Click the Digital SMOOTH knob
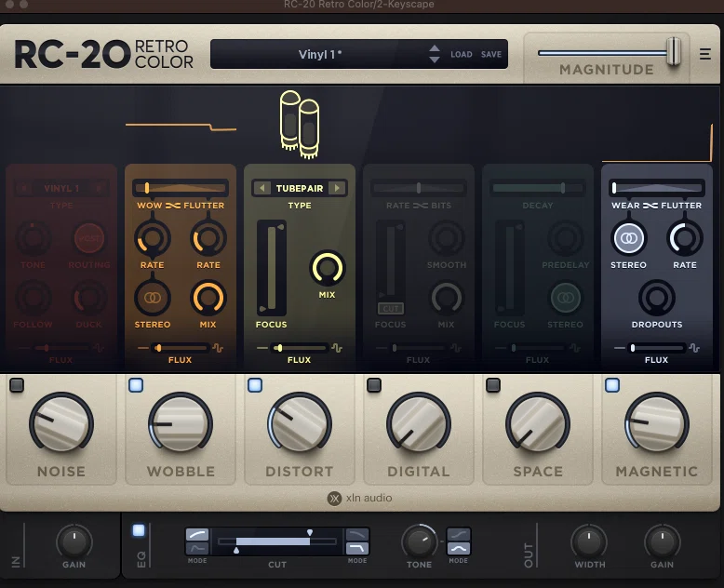Image resolution: width=724 pixels, height=588 pixels. (x=447, y=238)
